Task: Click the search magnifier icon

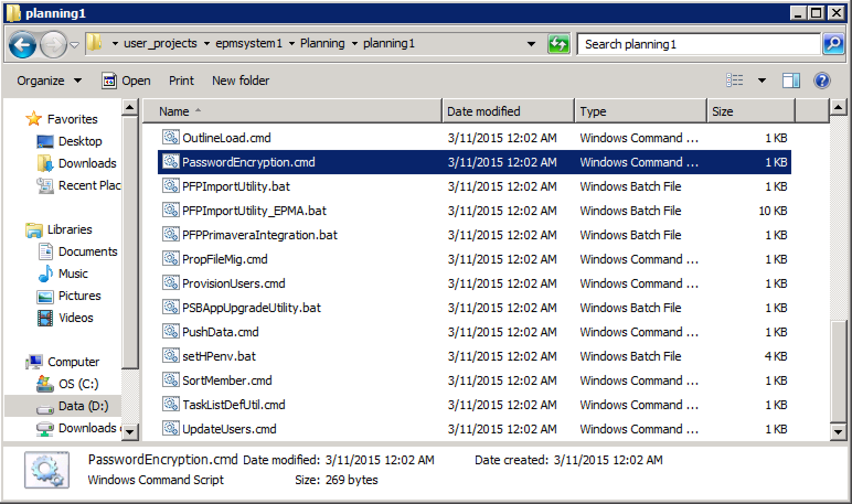Action: [833, 44]
